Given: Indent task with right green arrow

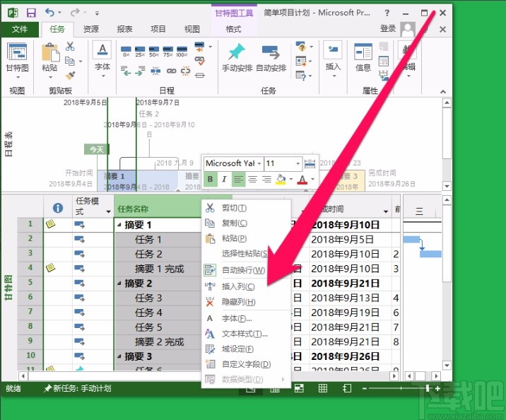Looking at the screenshot, I should [x=140, y=71].
